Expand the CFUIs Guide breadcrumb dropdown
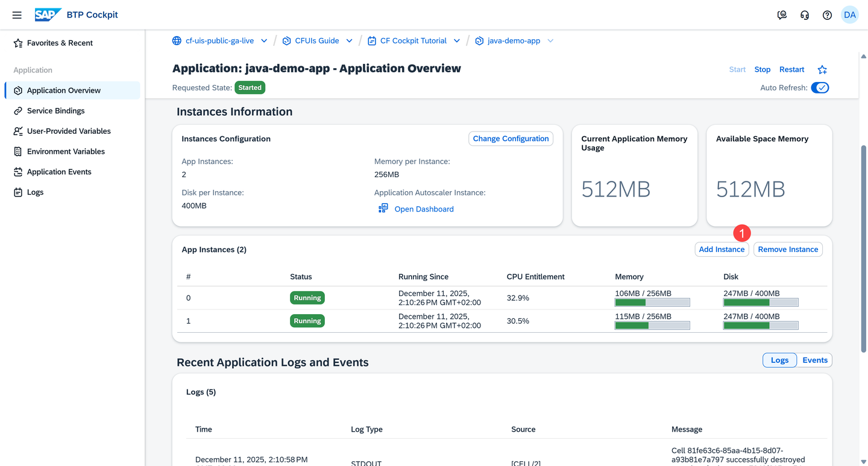 click(x=349, y=41)
